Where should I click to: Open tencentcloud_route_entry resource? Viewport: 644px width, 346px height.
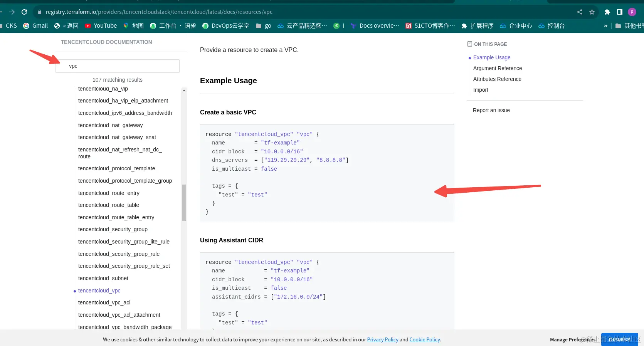point(109,193)
